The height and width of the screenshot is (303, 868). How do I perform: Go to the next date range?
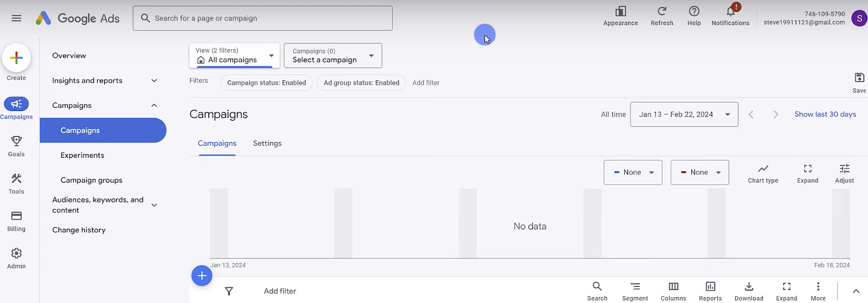point(776,114)
